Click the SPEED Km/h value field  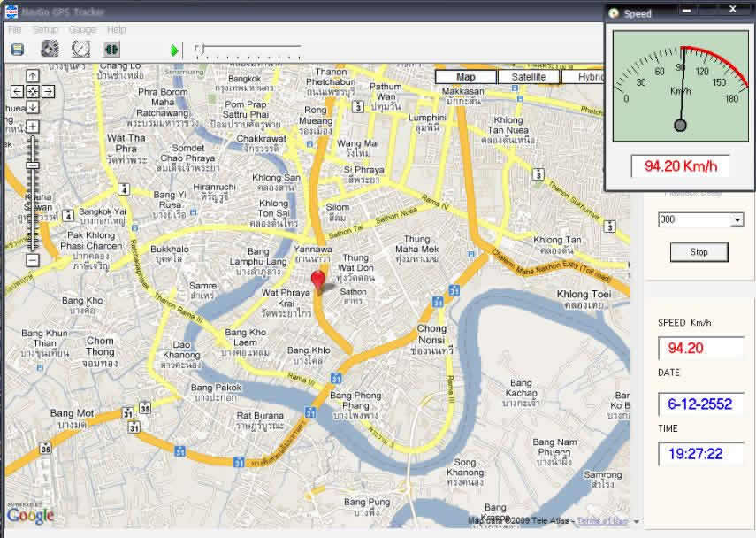[x=700, y=348]
